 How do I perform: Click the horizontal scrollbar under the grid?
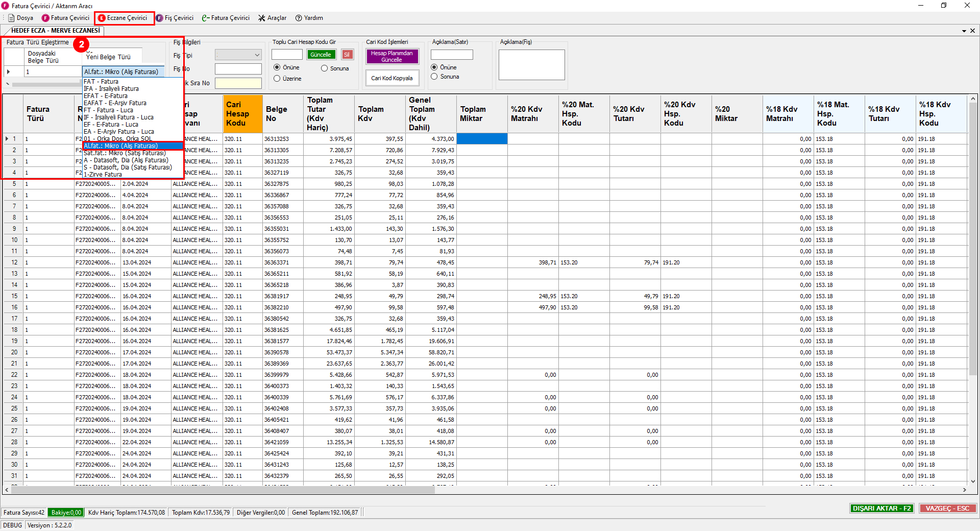pyautogui.click(x=223, y=490)
